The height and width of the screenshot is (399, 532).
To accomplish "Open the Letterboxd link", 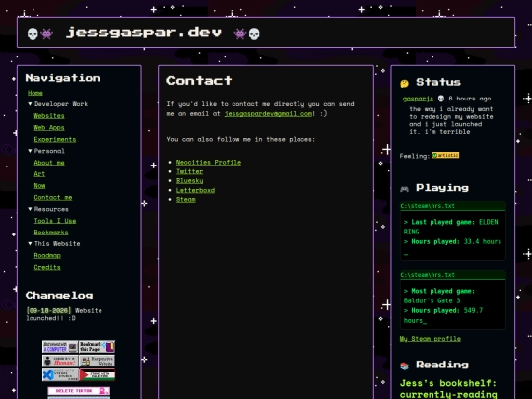I will 195,190.
